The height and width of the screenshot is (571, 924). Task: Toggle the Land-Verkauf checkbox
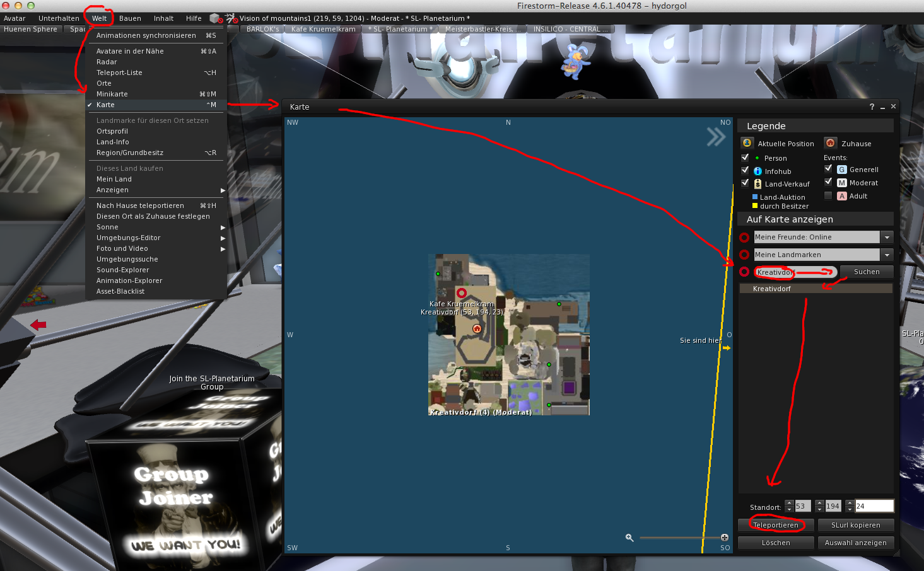[745, 183]
